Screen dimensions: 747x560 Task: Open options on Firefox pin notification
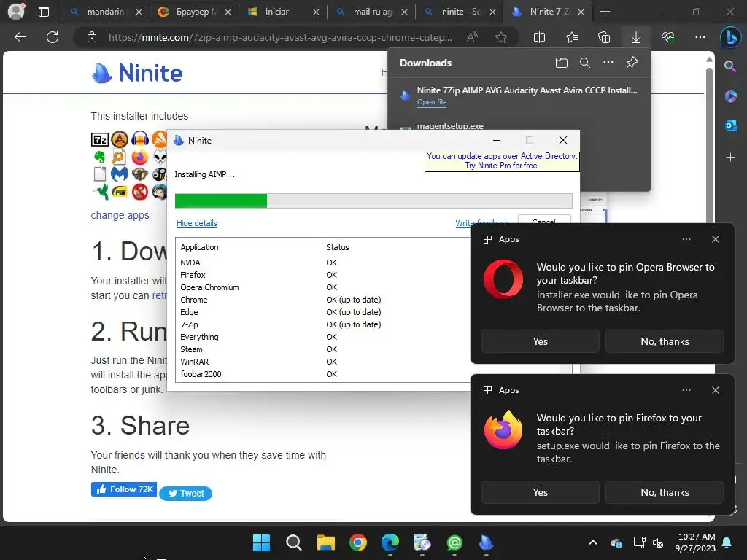(x=686, y=391)
